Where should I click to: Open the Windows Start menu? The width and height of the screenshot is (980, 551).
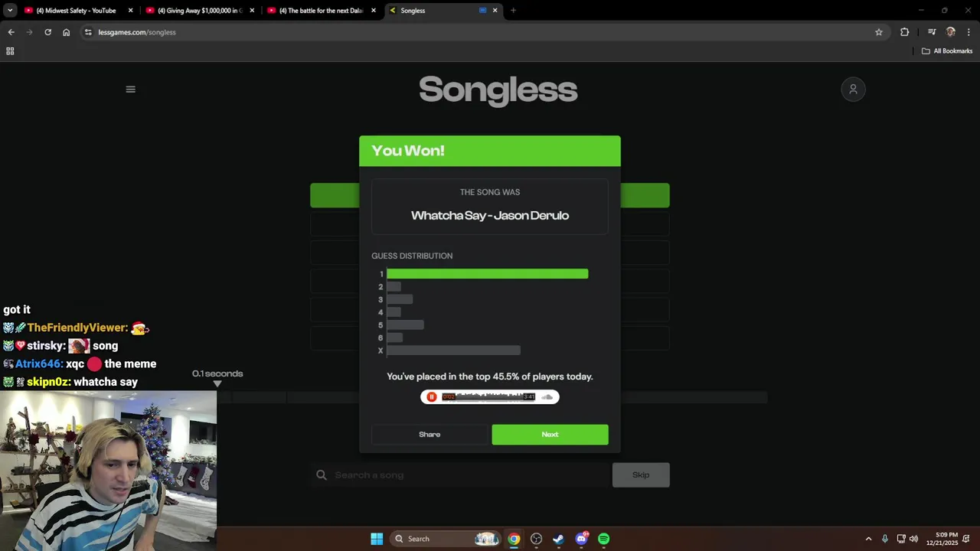377,539
